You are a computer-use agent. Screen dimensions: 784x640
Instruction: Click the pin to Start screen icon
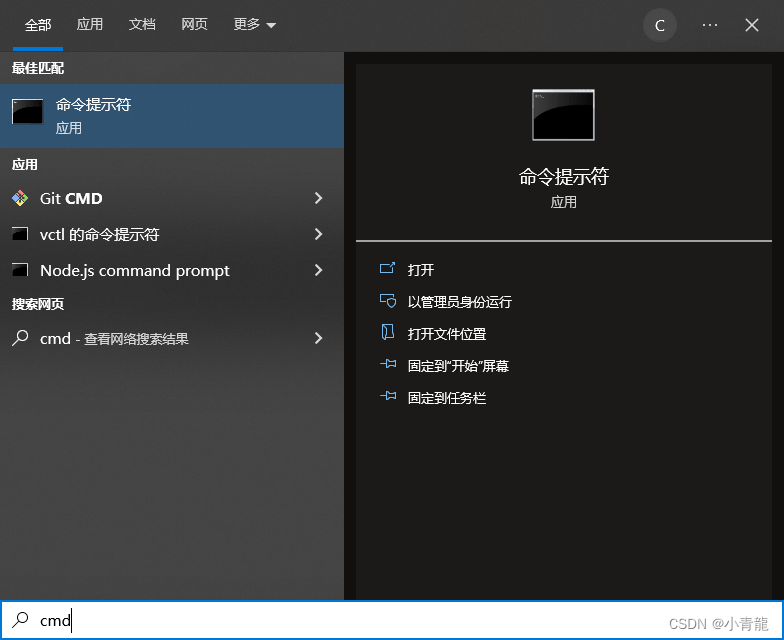point(388,364)
